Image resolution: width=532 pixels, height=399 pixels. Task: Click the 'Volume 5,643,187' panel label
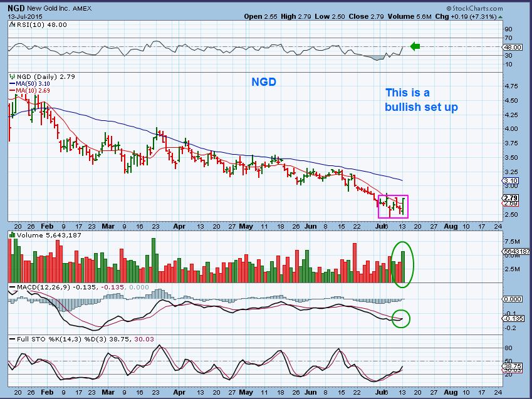(x=49, y=235)
